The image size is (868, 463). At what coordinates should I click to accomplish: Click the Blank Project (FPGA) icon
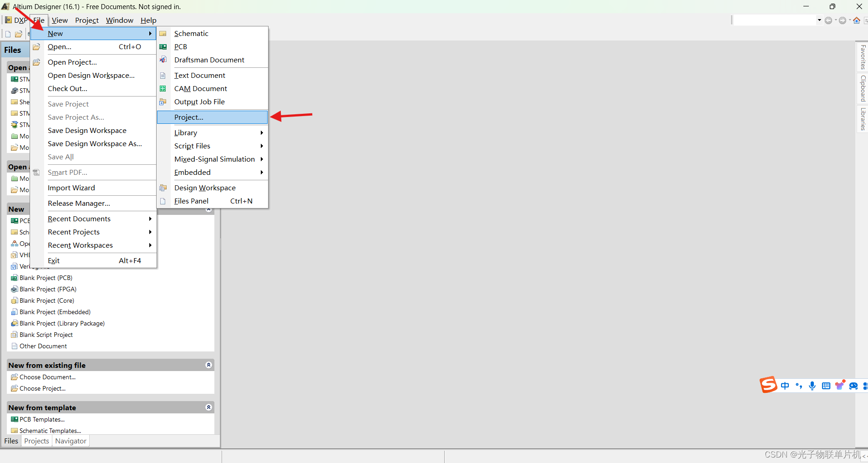(15, 290)
